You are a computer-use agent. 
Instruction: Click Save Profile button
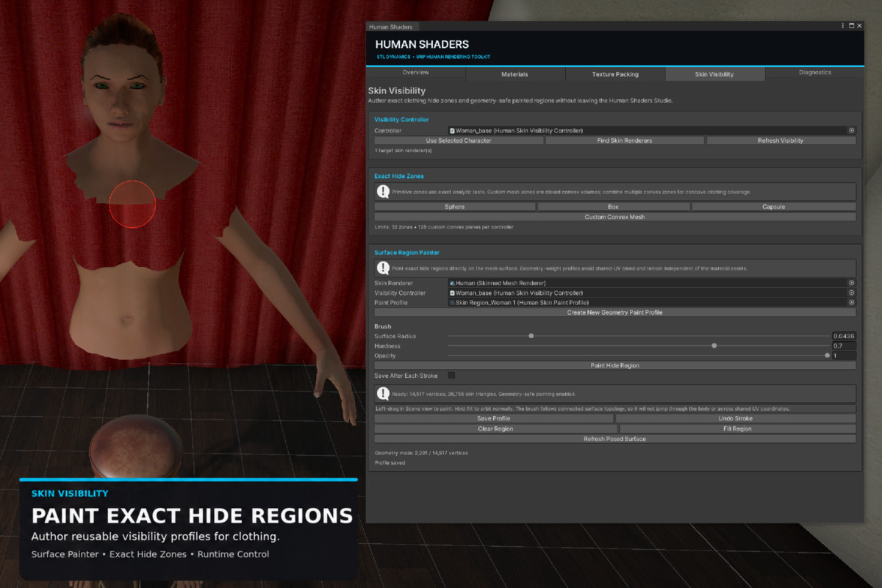[494, 418]
